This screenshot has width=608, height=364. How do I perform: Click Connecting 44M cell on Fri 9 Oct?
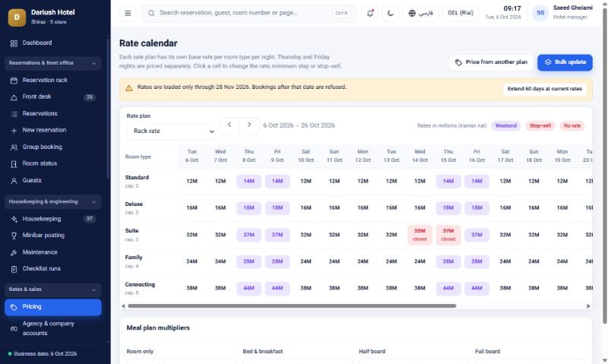(x=277, y=289)
